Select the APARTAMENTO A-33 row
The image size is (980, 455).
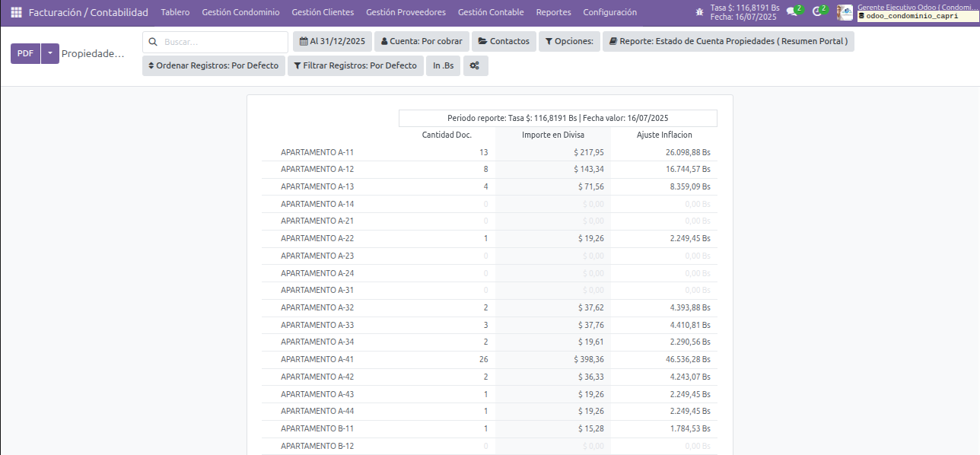click(489, 325)
